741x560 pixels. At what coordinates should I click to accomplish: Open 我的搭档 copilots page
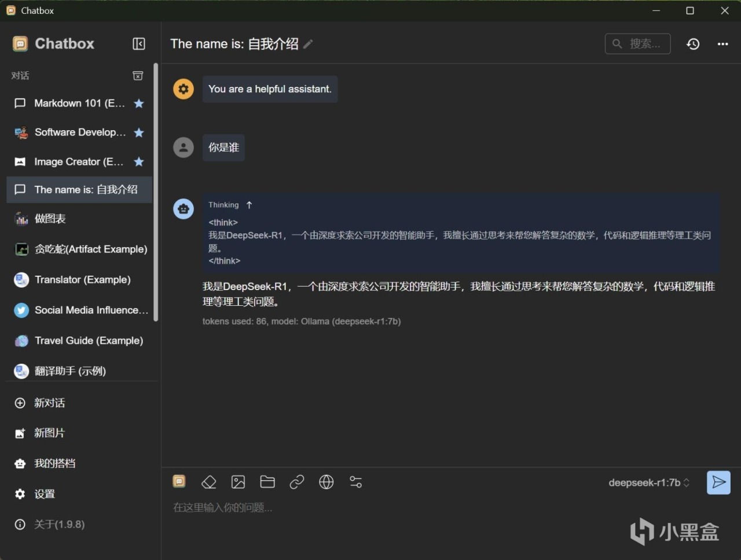coord(79,463)
